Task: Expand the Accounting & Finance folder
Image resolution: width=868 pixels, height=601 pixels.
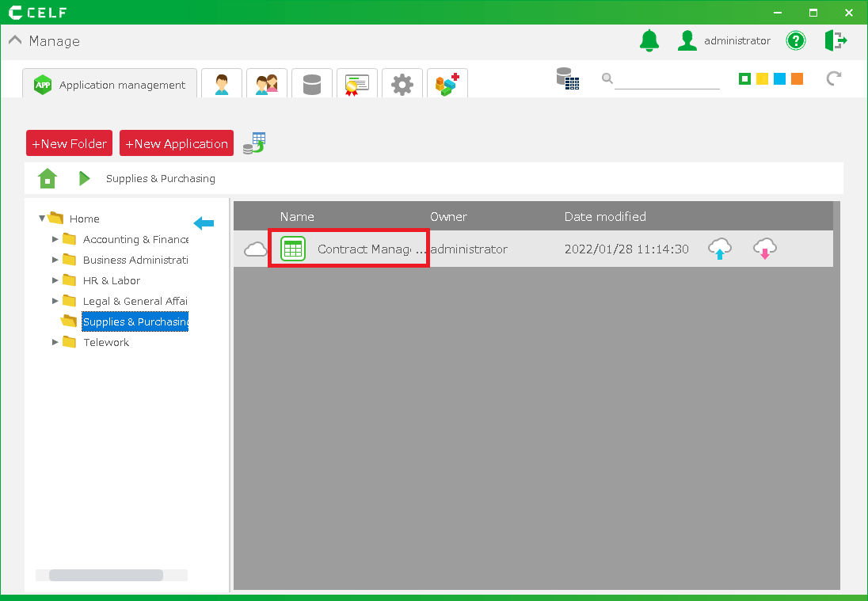Action: (x=55, y=239)
